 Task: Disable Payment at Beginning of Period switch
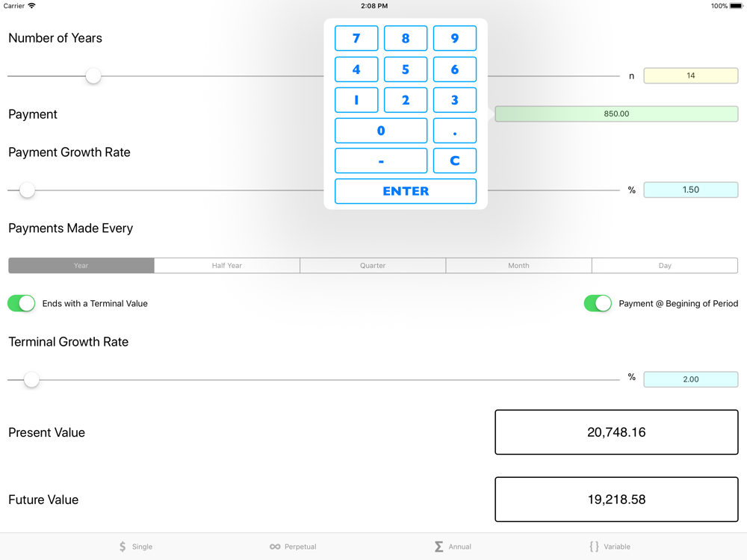598,303
